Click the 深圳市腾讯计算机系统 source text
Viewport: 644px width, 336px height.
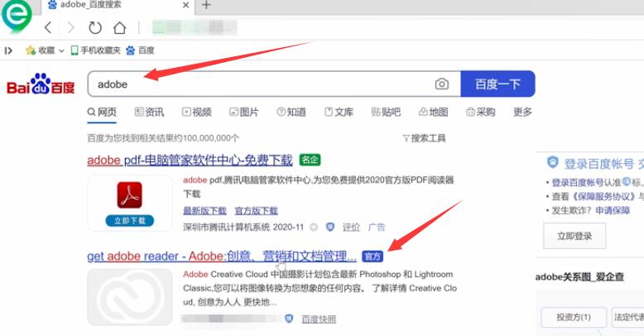coord(226,227)
